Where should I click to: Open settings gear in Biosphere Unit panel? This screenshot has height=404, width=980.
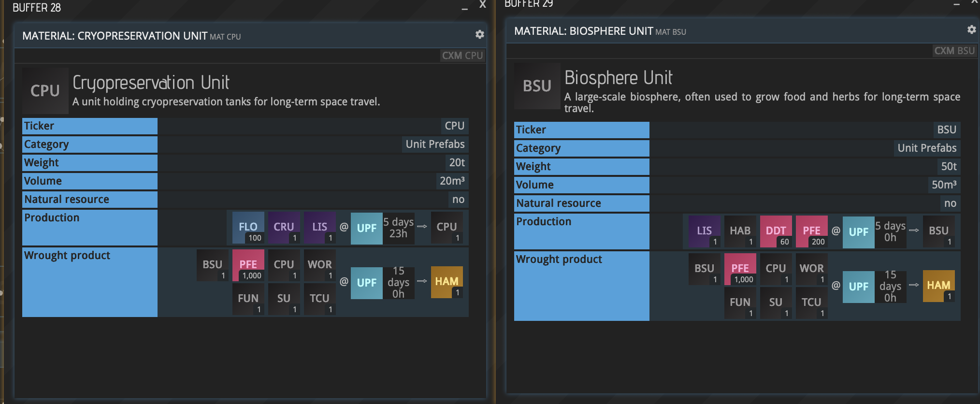coord(971,29)
